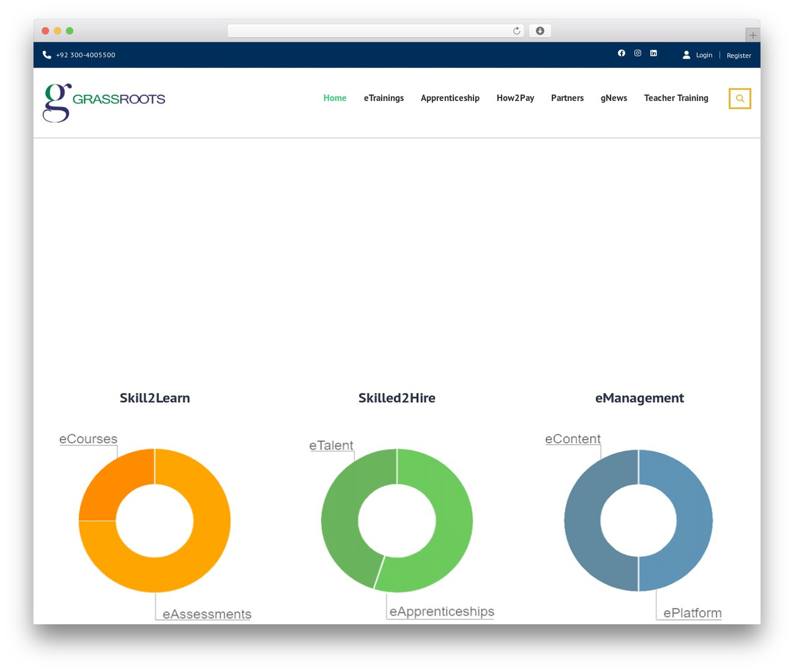
Task: Click the eManagement heading
Action: [x=640, y=398]
